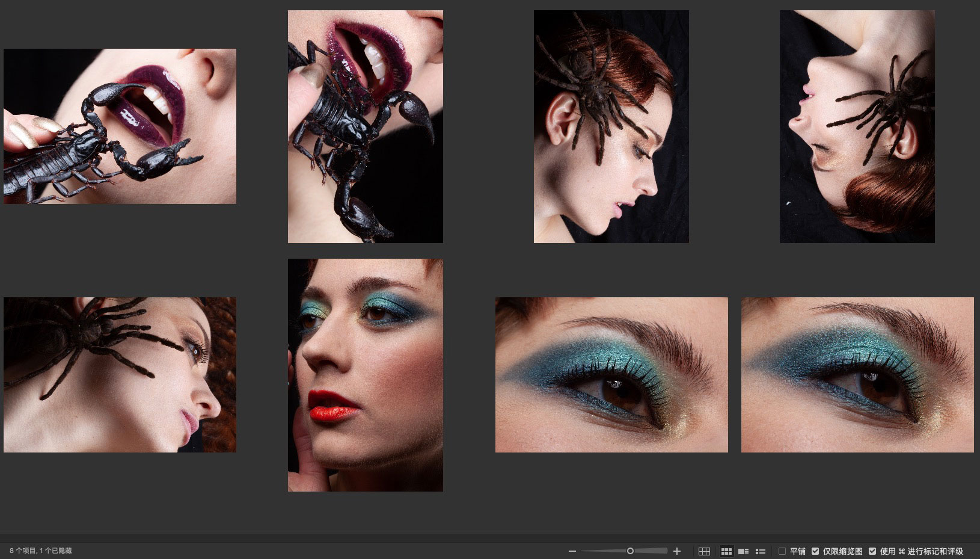Select the tarantula on red hair photo
The width and height of the screenshot is (980, 559).
point(611,126)
